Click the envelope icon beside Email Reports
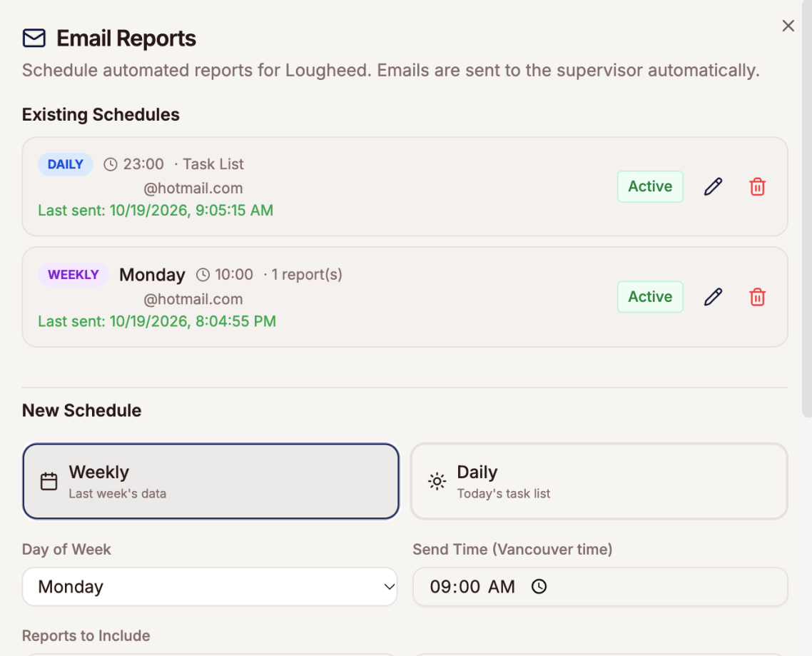This screenshot has height=656, width=812. tap(34, 39)
